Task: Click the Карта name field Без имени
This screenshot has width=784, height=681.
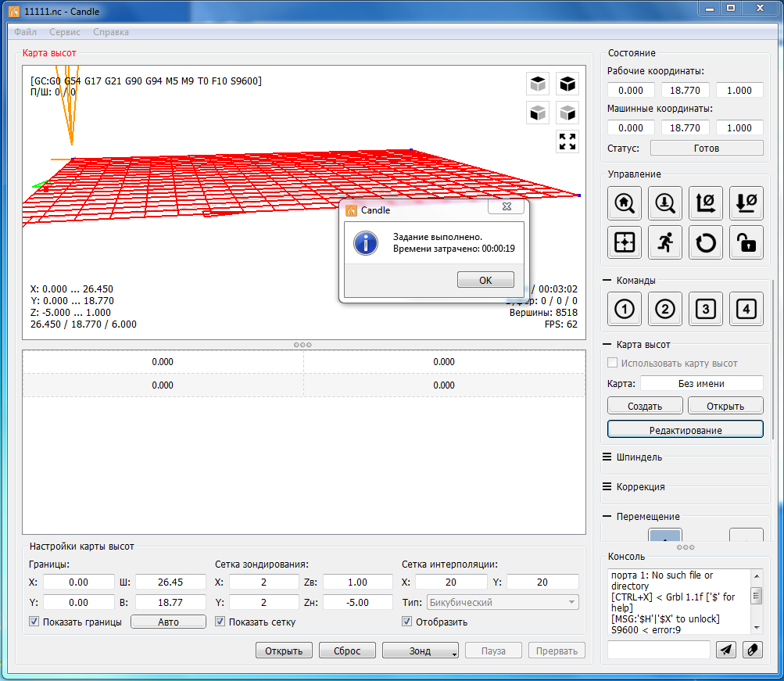Action: point(701,383)
